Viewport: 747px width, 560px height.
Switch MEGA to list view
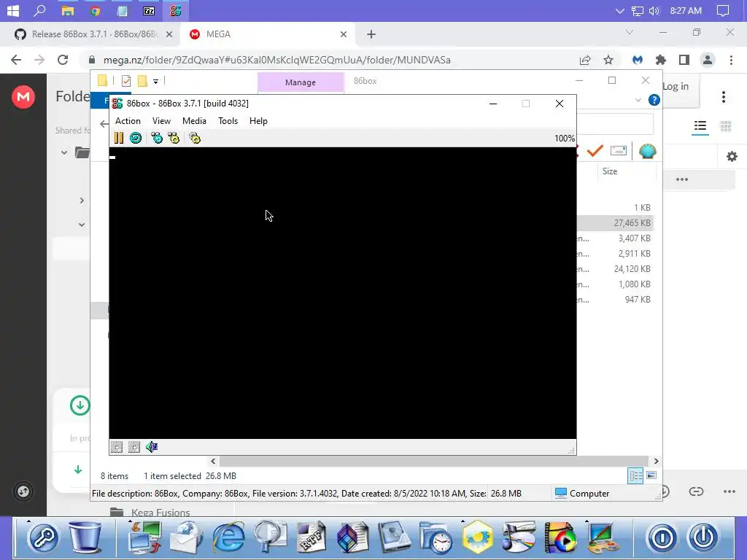point(700,125)
